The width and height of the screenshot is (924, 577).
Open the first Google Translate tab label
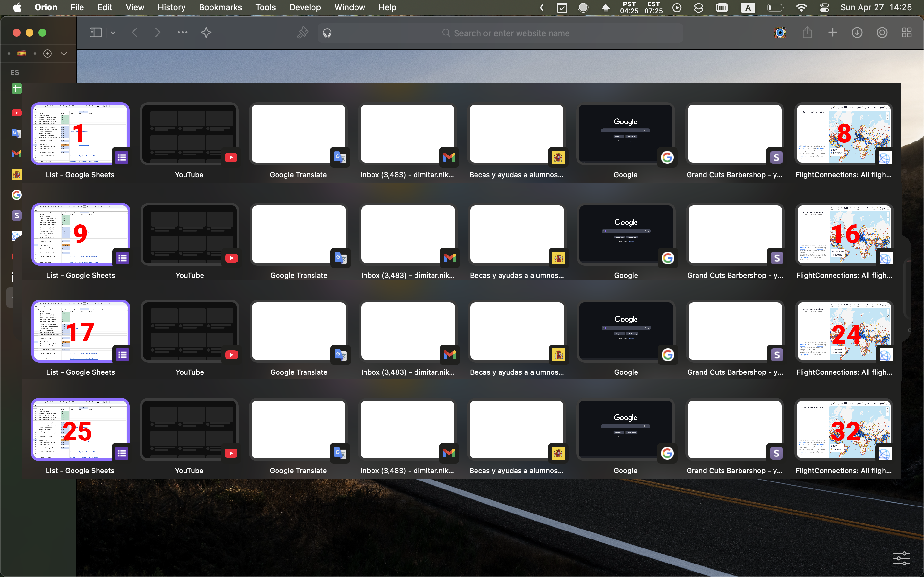pos(298,175)
